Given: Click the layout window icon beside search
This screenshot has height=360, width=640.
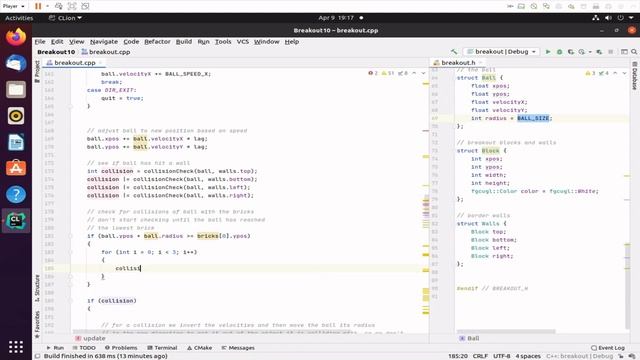Looking at the screenshot, I should [x=624, y=52].
